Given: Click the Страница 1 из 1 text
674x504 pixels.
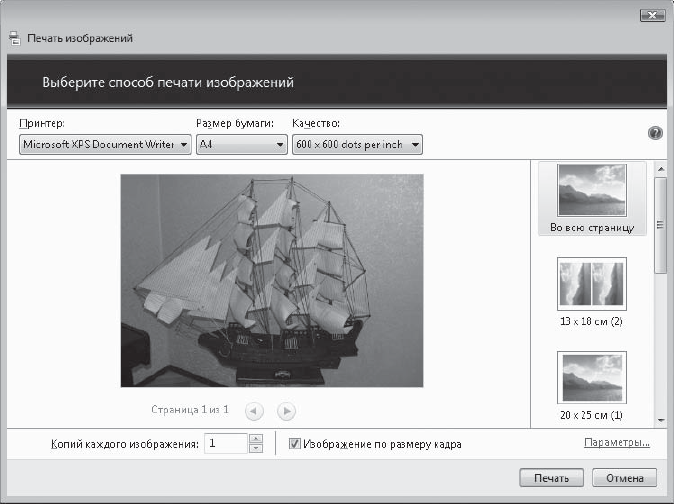Looking at the screenshot, I should point(190,409).
